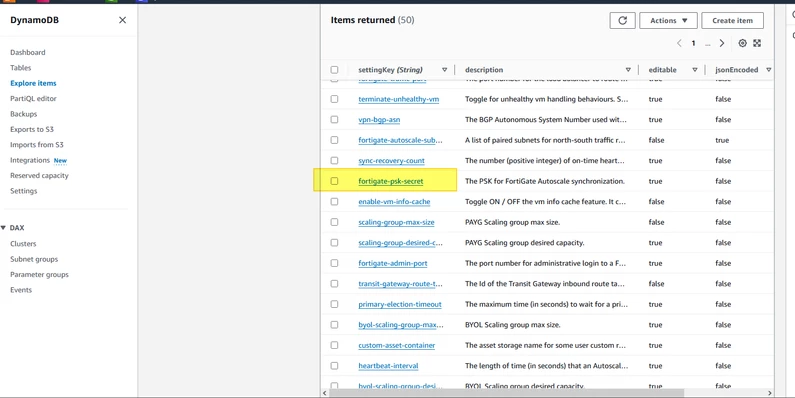Open the custom-asset-container item
The width and height of the screenshot is (795, 398).
pyautogui.click(x=396, y=345)
